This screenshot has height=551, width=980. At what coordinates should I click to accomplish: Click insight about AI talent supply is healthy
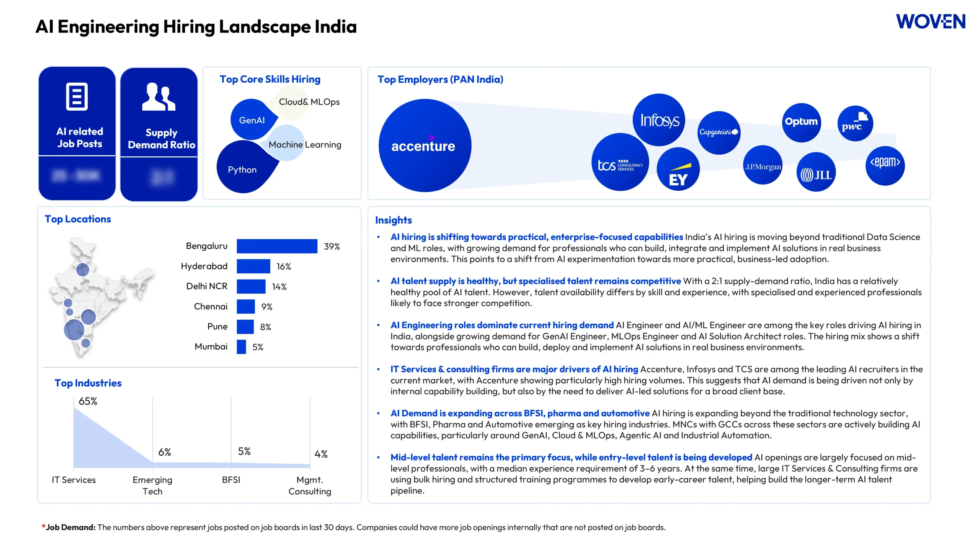pyautogui.click(x=656, y=292)
